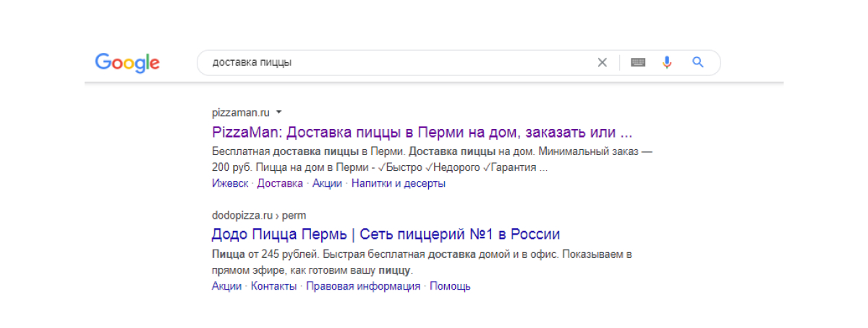
Task: Click the Google logo
Action: (x=127, y=62)
